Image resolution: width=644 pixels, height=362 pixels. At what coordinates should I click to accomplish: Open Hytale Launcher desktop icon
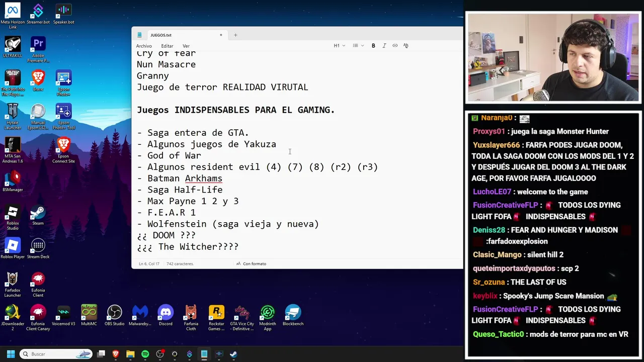point(13,117)
